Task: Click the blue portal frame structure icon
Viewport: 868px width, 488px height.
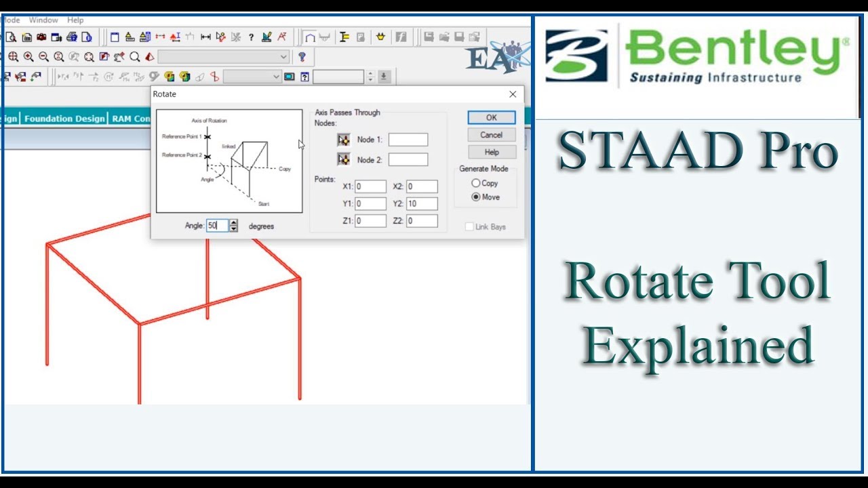Action: click(x=310, y=37)
